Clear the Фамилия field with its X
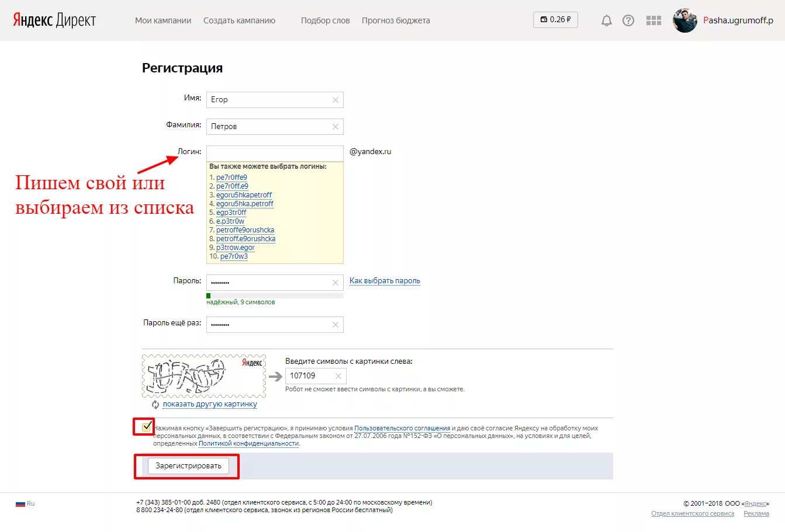This screenshot has height=532, width=785. click(336, 127)
